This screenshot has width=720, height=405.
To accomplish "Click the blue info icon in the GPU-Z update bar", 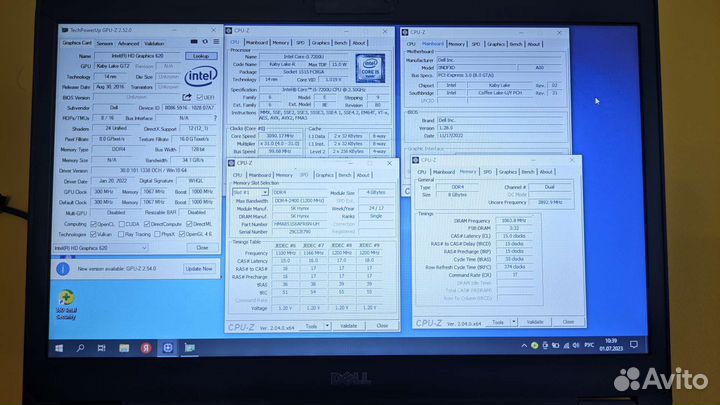I will (x=63, y=269).
